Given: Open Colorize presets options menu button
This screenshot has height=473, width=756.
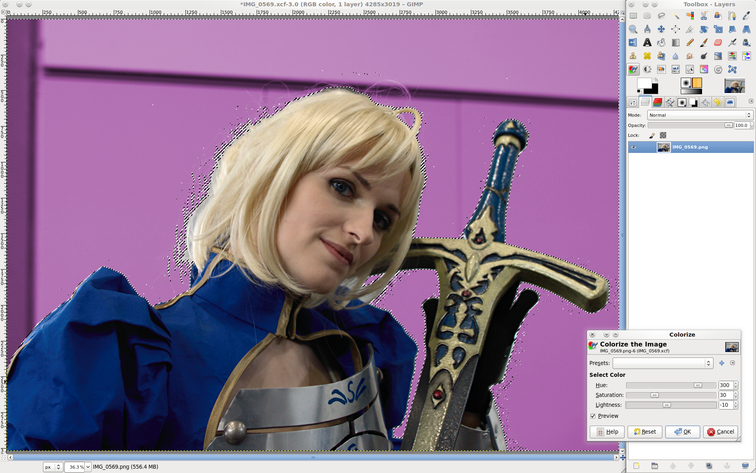Looking at the screenshot, I should 732,363.
